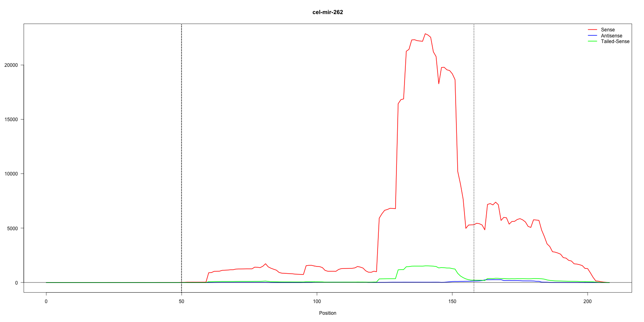644x322 pixels.
Task: Click the x-axis tick label 100
Action: (x=317, y=301)
